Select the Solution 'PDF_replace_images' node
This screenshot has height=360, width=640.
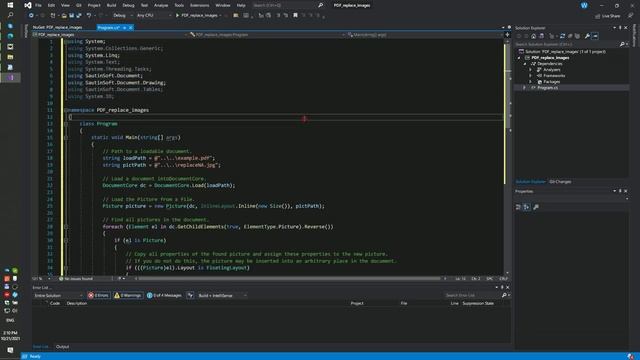coord(562,51)
